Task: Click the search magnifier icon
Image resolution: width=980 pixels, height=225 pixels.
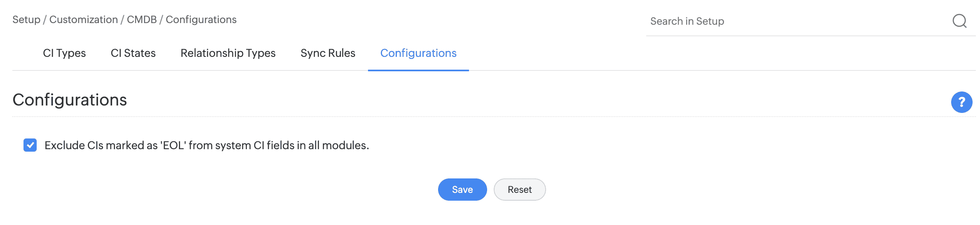Action: [959, 21]
